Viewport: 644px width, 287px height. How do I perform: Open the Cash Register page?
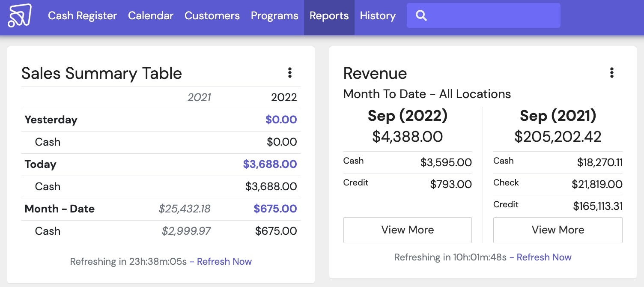(82, 16)
